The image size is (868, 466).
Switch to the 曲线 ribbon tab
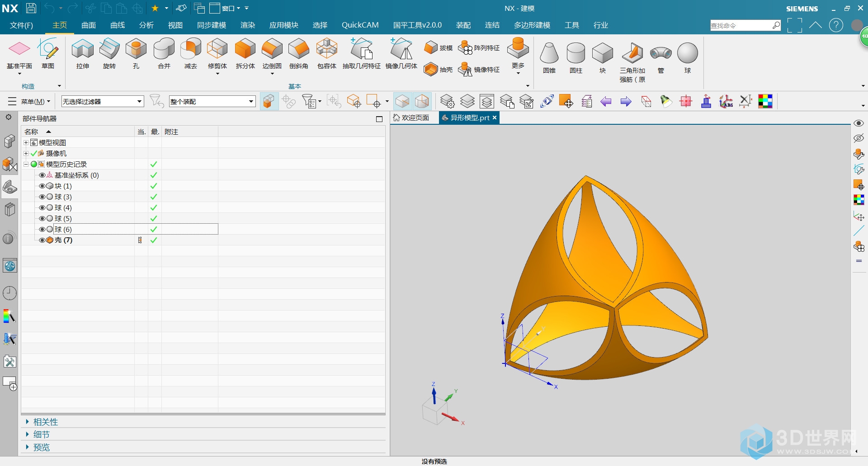[x=118, y=25]
